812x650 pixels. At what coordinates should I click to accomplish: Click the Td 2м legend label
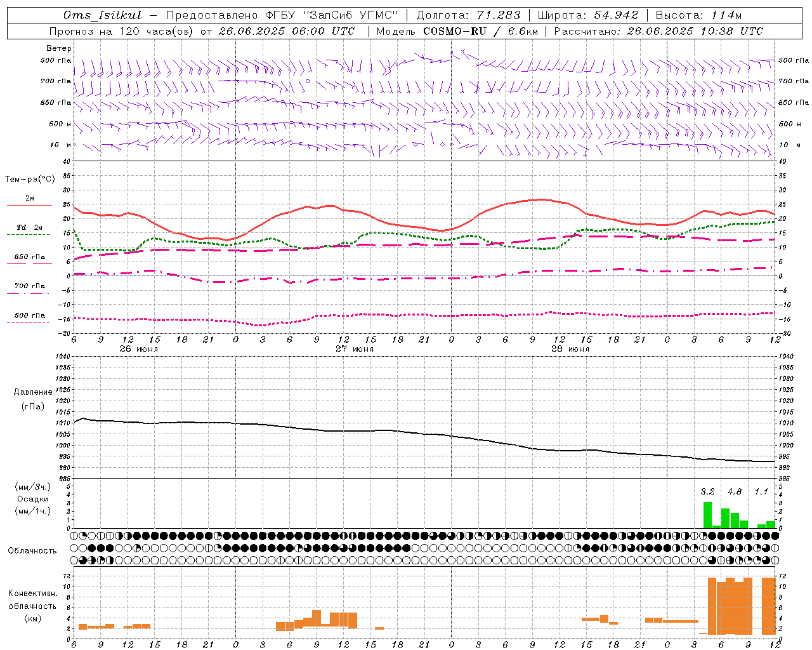coord(29,227)
